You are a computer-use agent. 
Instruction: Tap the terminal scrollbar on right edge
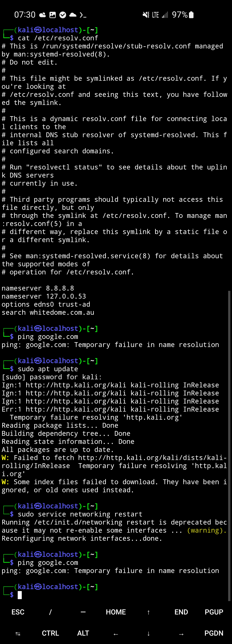[229, 445]
